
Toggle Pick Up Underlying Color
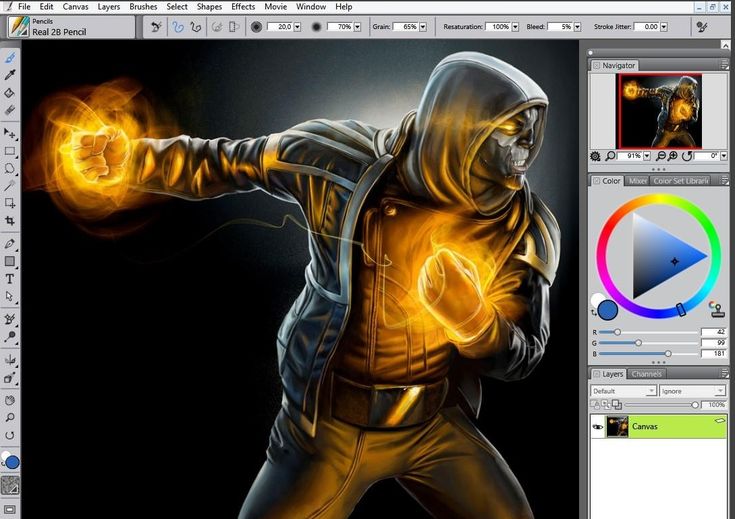point(616,405)
